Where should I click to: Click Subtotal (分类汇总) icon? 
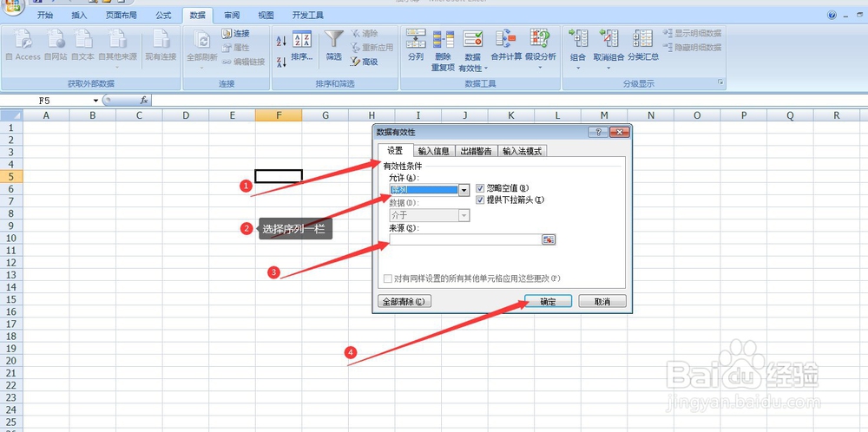click(643, 45)
